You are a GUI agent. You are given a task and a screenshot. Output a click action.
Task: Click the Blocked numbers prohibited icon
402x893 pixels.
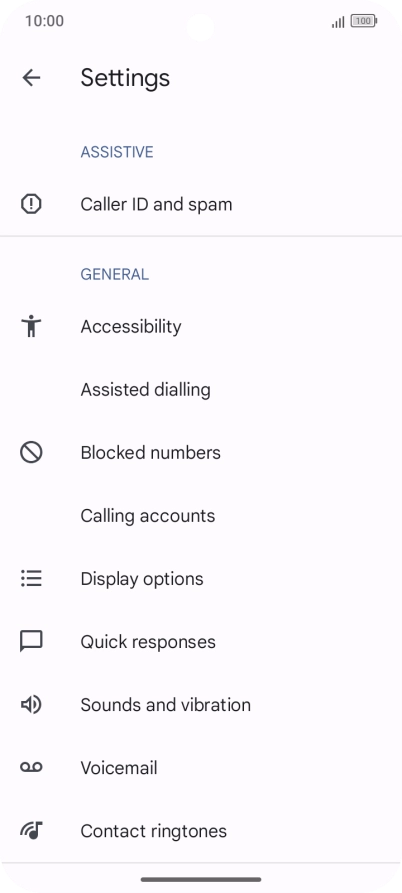(x=31, y=453)
